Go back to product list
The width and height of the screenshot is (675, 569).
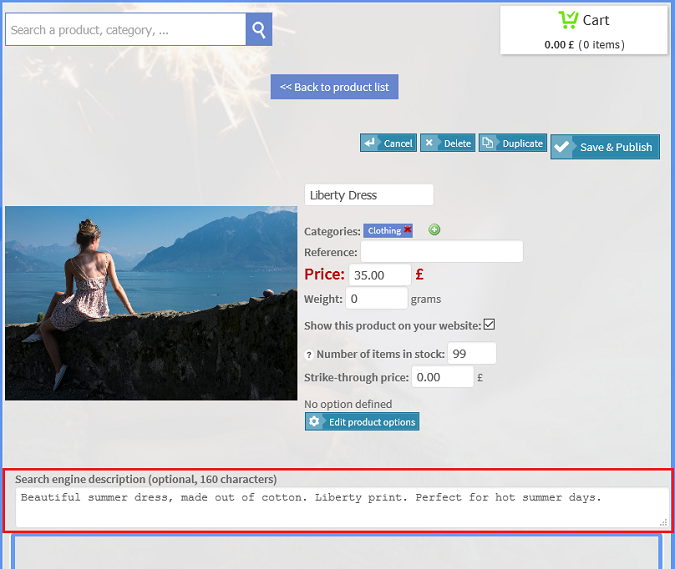(x=334, y=87)
